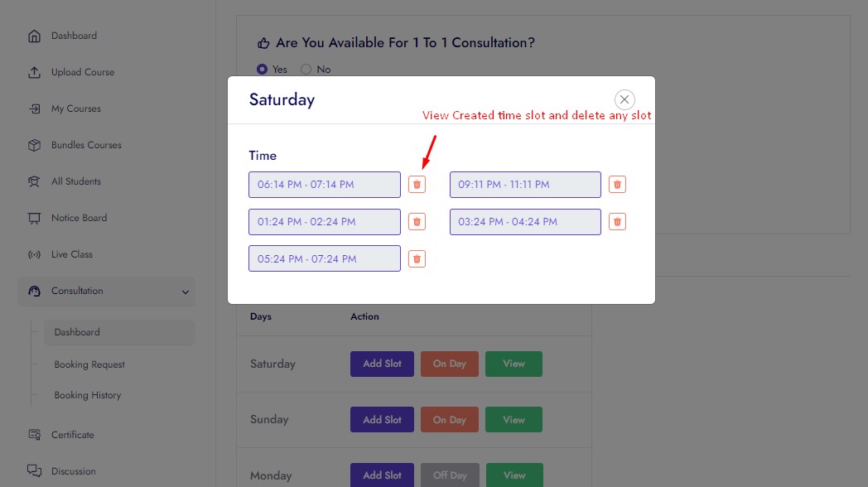Viewport: 868px width, 487px height.
Task: Delete the 05:24 PM - 07:24 PM slot
Action: point(417,259)
